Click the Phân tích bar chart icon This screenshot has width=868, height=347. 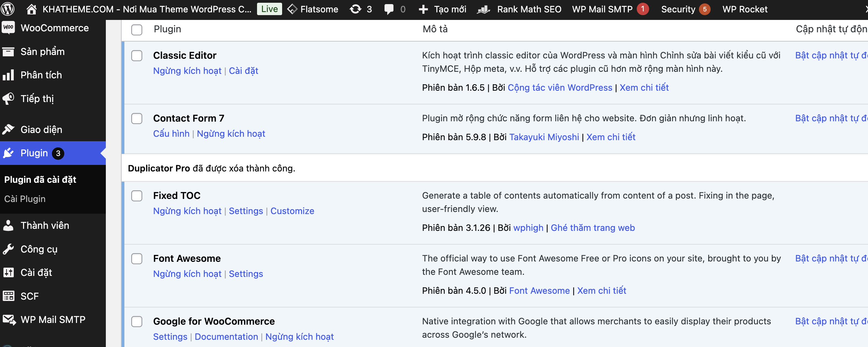tap(8, 75)
